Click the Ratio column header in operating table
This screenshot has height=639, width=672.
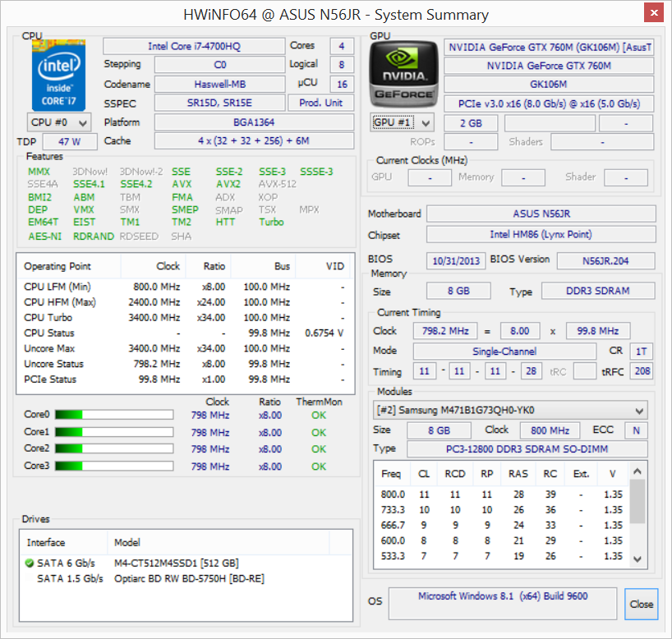coord(209,266)
